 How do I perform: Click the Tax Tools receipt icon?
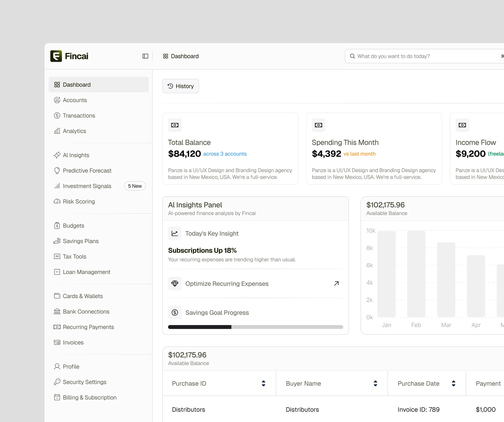[57, 257]
